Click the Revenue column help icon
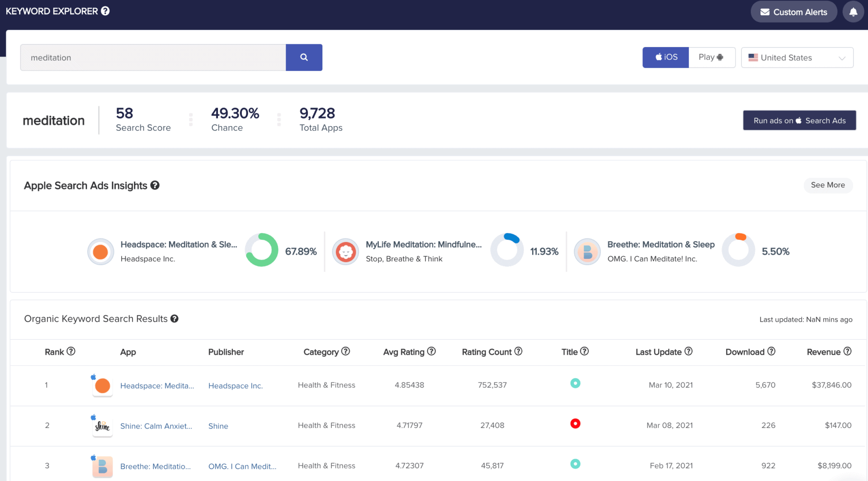 pos(848,351)
